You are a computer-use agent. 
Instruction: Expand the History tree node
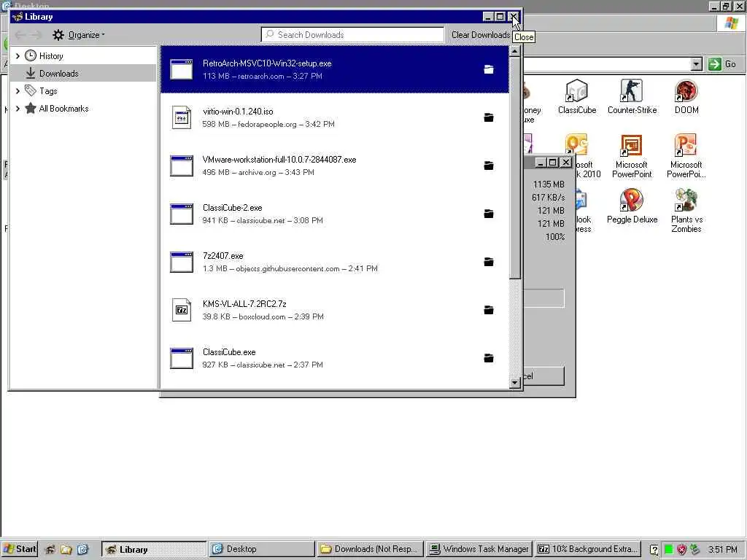tap(18, 55)
